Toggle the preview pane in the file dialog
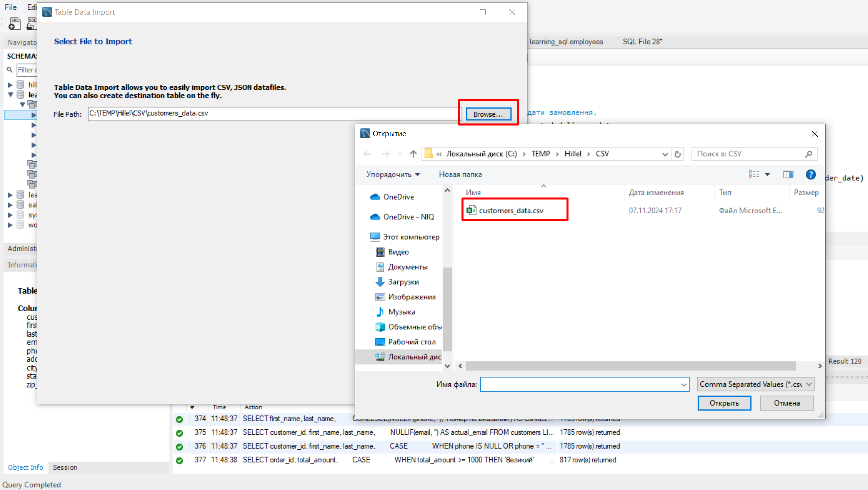Screen dimensions: 868x490 (x=788, y=174)
